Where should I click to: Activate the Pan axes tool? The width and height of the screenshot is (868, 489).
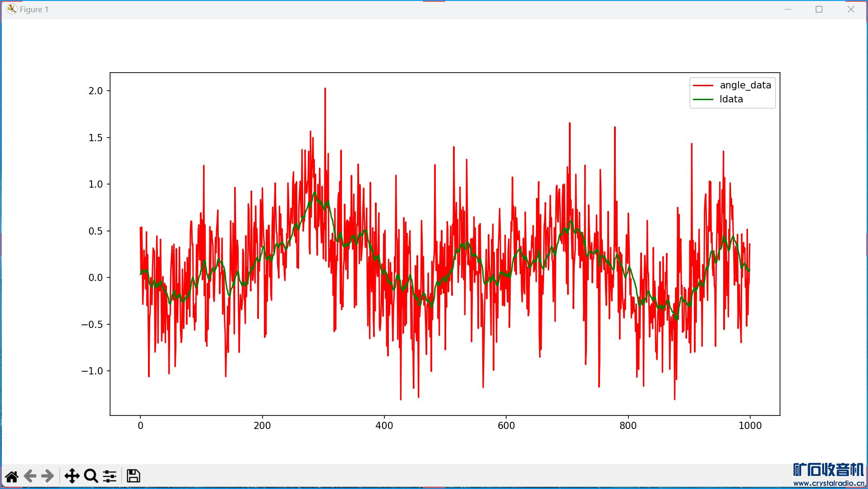72,476
